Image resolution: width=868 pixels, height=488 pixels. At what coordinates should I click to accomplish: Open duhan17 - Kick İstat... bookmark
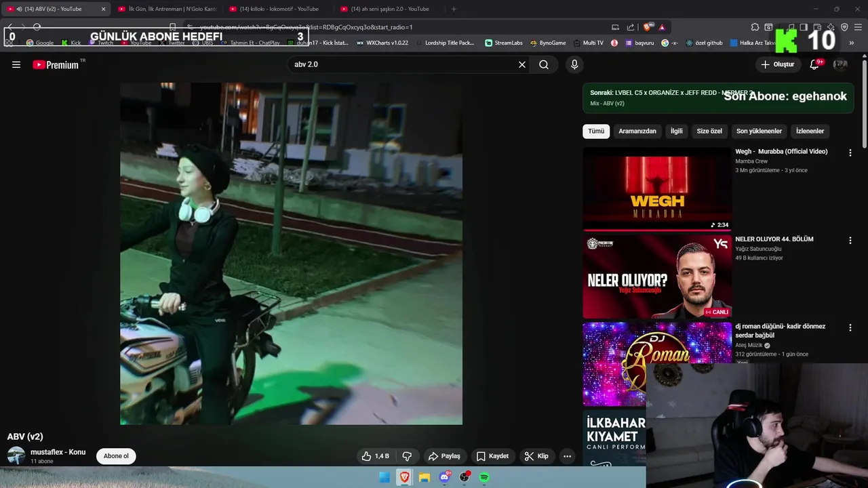click(x=318, y=43)
